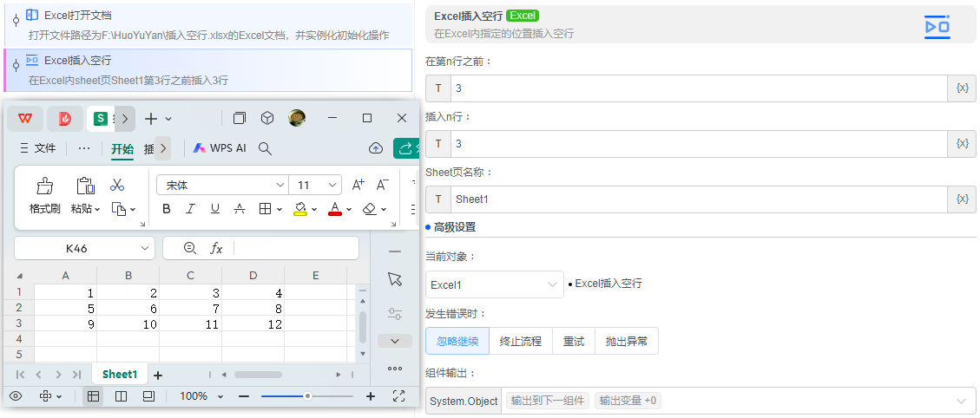Jump to last sheet navigation arrow
The width and height of the screenshot is (980, 418).
tap(77, 375)
